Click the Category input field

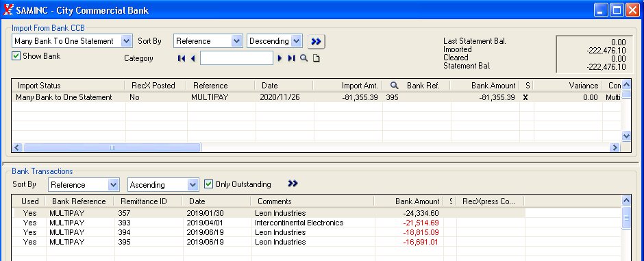tap(236, 58)
